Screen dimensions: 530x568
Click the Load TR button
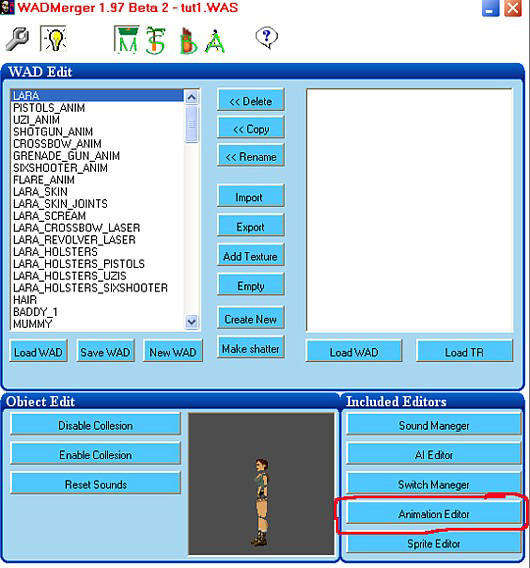pos(464,351)
